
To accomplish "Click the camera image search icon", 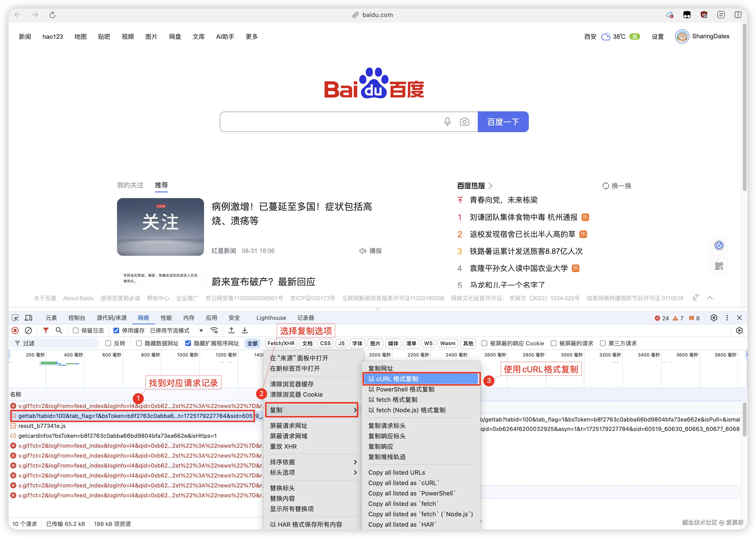I will pos(464,122).
